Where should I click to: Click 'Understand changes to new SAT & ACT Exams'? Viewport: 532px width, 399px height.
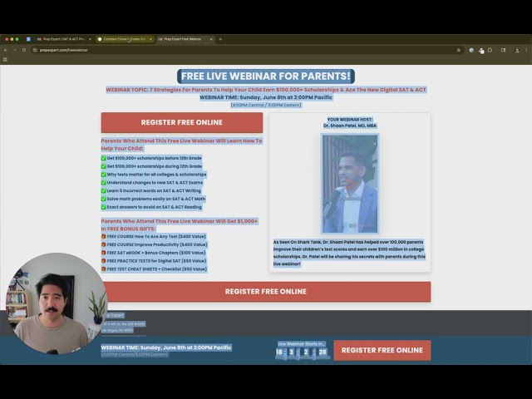[155, 183]
